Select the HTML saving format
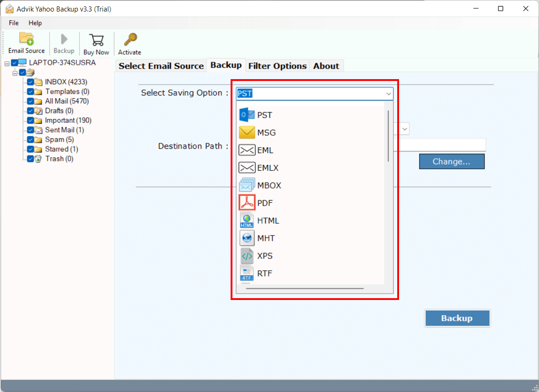The width and height of the screenshot is (539, 392). click(269, 220)
